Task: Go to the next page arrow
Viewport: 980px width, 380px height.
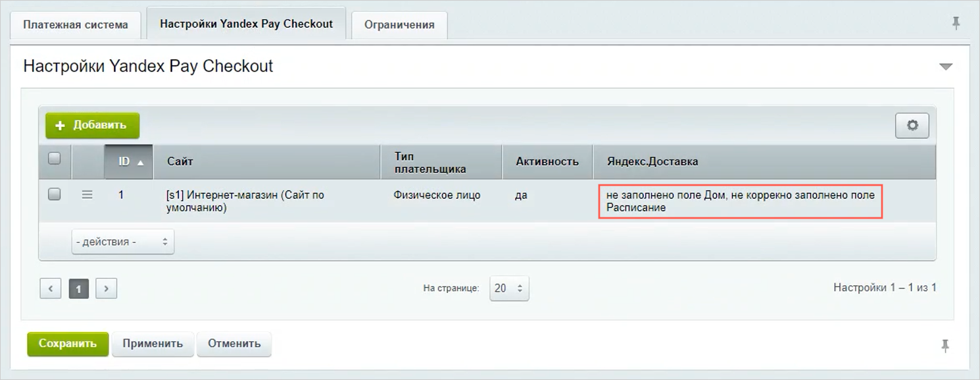Action: [x=107, y=288]
